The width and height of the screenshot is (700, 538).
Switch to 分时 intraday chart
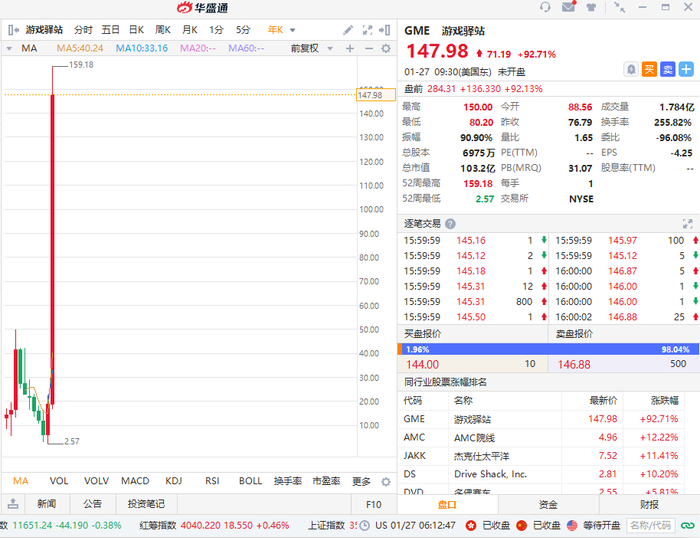83,30
